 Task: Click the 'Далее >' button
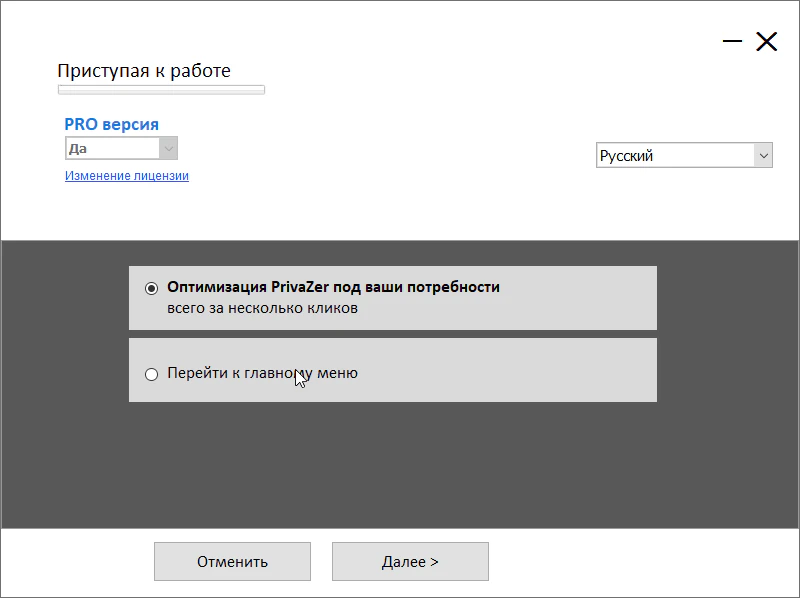tap(410, 561)
